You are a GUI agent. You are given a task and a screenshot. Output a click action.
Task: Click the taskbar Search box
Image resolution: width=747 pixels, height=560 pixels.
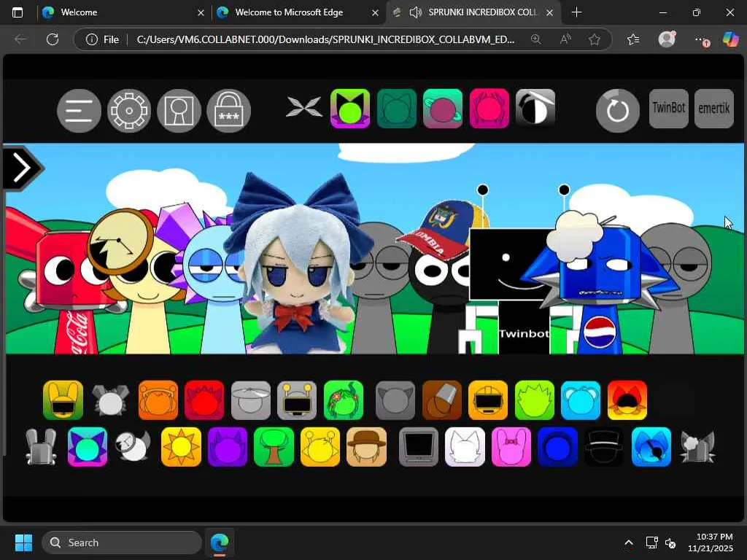[x=122, y=542]
